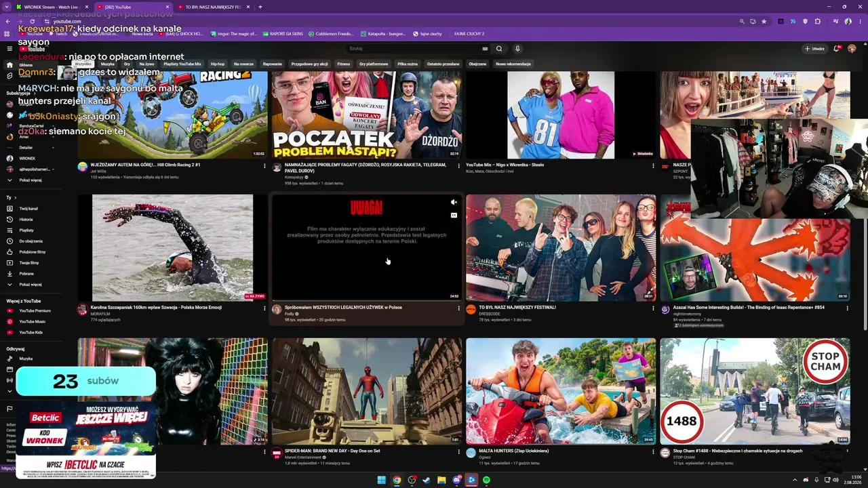Reload the page in Chrome
Image resolution: width=868 pixels, height=488 pixels.
[x=32, y=22]
